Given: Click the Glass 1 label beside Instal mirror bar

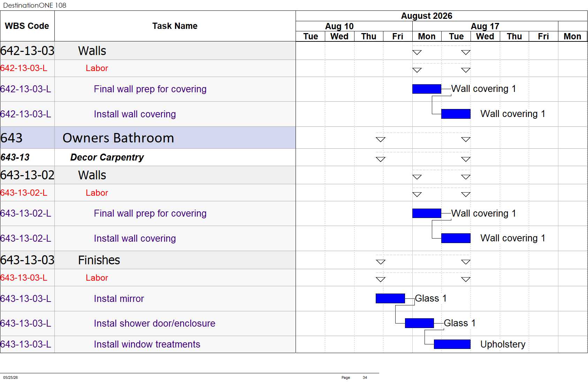Looking at the screenshot, I should pyautogui.click(x=431, y=298).
